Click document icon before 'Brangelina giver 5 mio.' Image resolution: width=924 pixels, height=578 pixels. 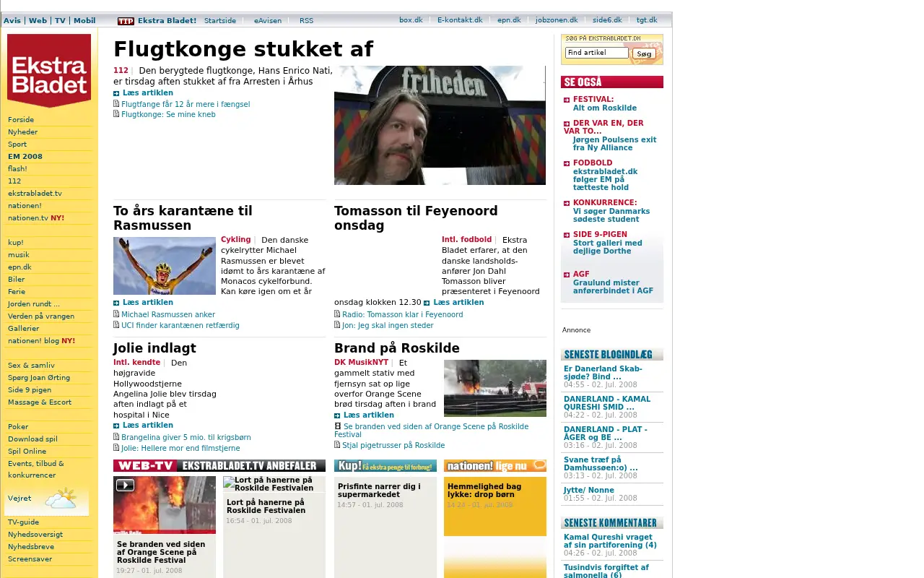pyautogui.click(x=116, y=437)
